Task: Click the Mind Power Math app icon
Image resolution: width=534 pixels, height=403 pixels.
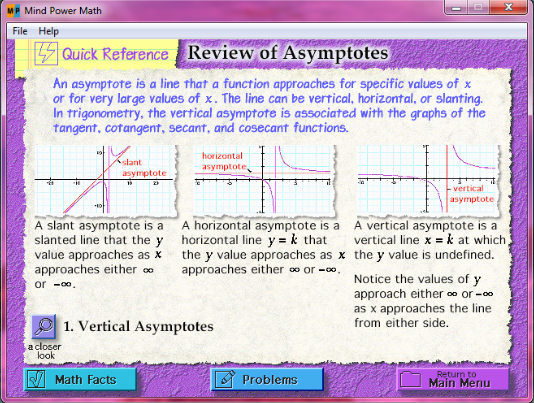Action: point(14,11)
